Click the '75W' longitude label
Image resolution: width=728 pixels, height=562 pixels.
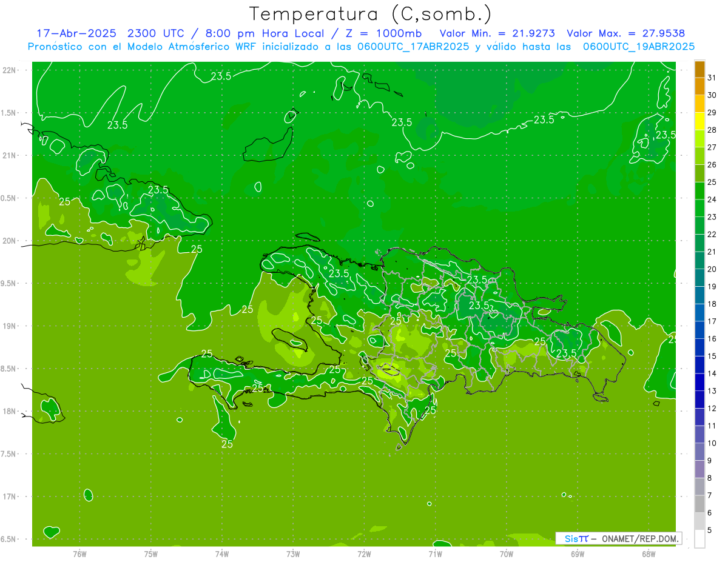tap(151, 554)
